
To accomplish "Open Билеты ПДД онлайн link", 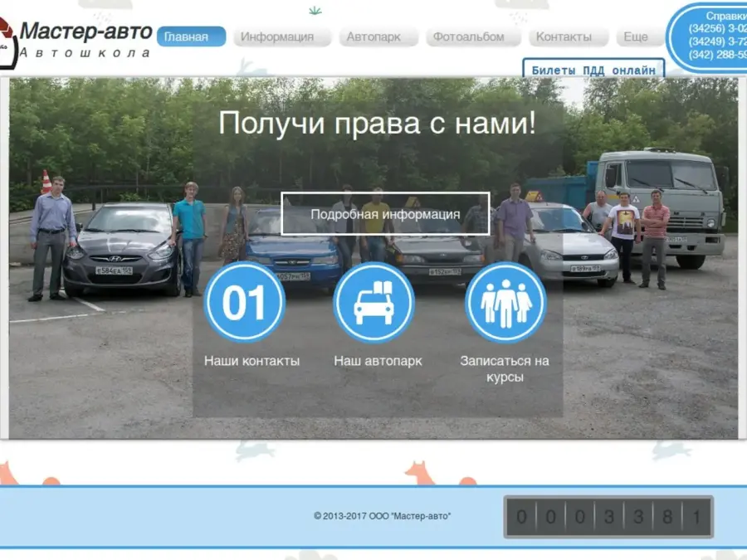I will (593, 71).
